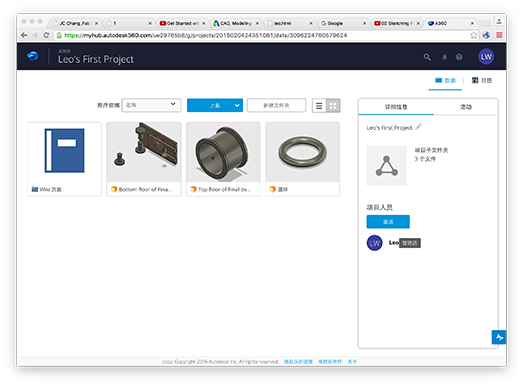Switch to the JC Chang_Fab browser tab
The width and height of the screenshot is (523, 386).
(75, 23)
